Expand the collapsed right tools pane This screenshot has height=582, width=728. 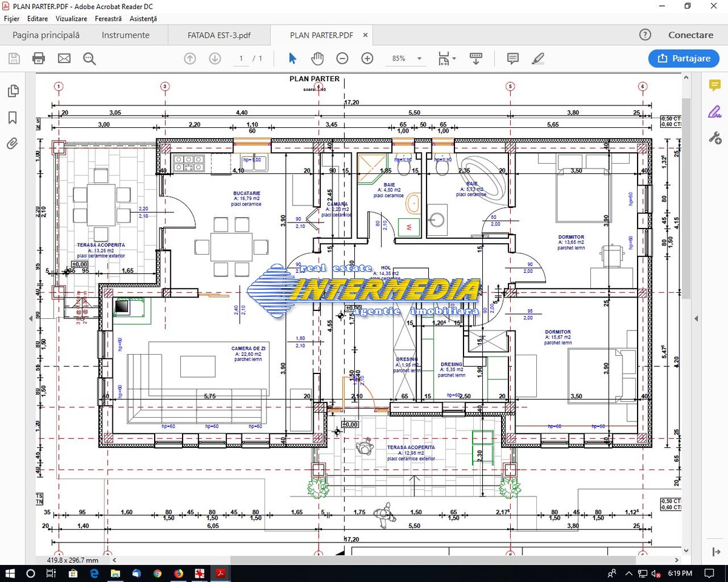click(x=696, y=318)
